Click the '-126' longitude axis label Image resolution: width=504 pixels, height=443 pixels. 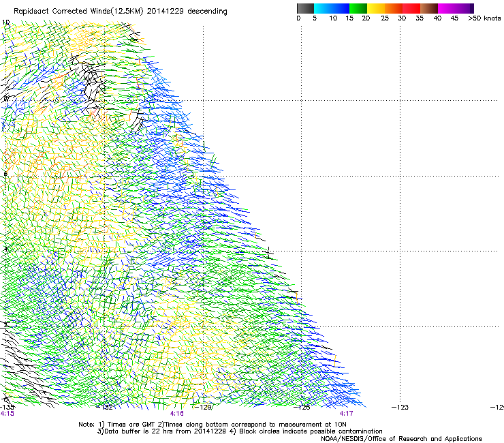pyautogui.click(x=302, y=408)
